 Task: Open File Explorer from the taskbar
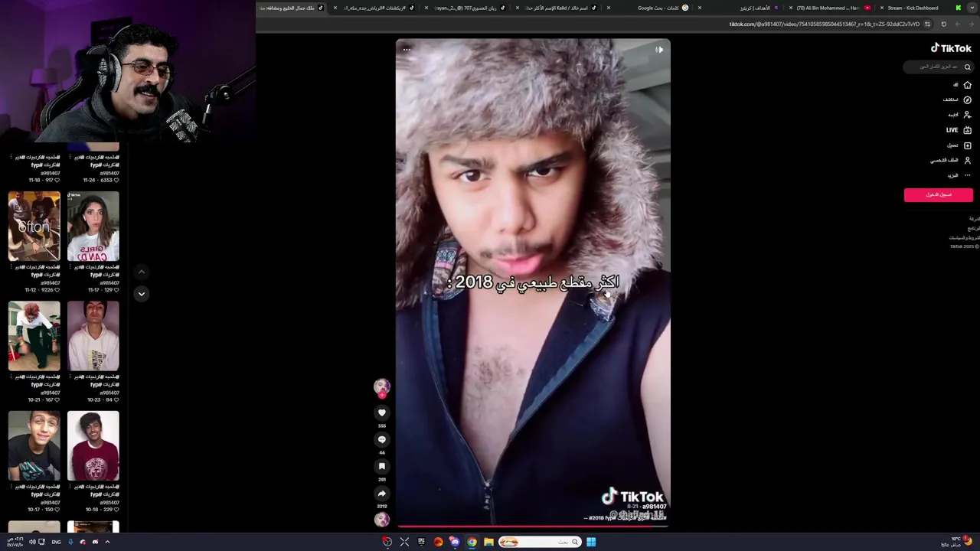488,542
